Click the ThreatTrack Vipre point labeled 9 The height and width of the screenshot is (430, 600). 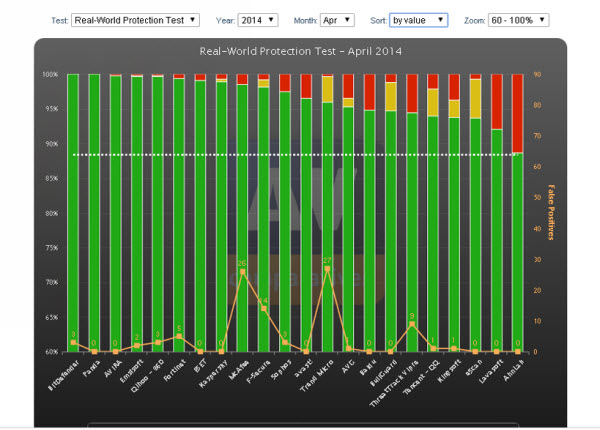pyautogui.click(x=412, y=324)
